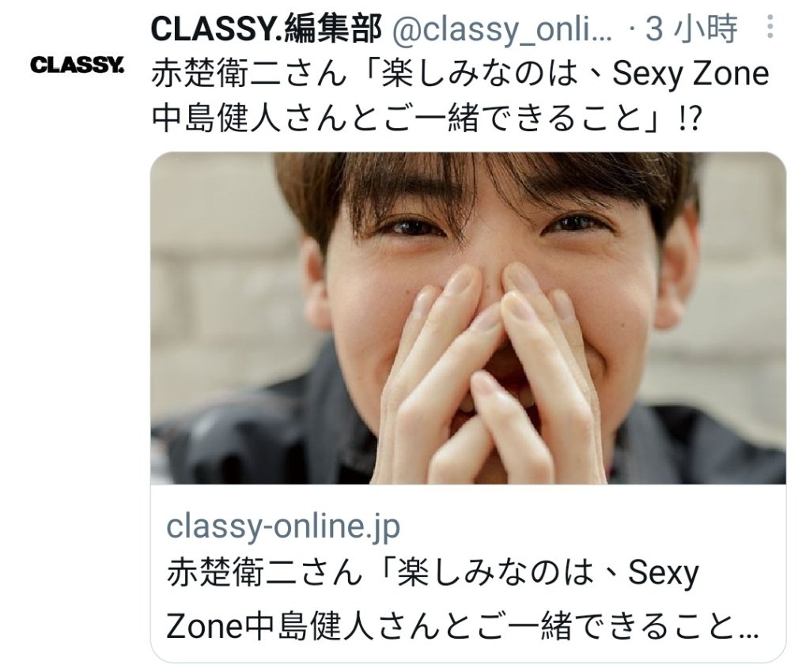Open the link card's preview photo
810x672 pixels.
468,318
